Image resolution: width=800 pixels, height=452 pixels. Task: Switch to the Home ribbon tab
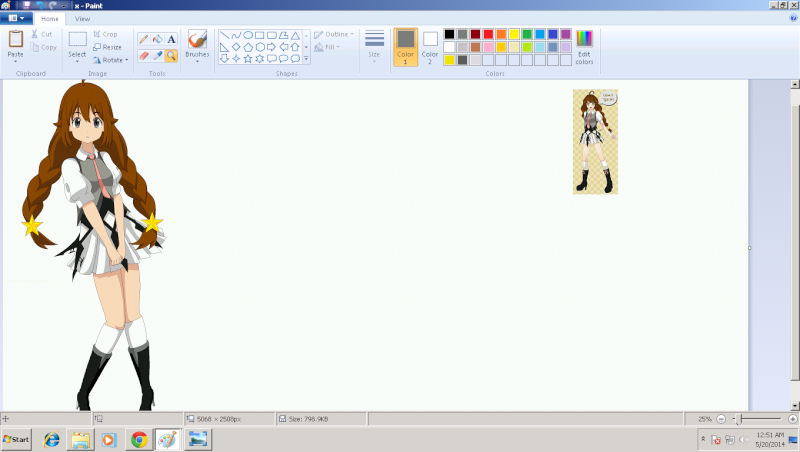coord(49,18)
